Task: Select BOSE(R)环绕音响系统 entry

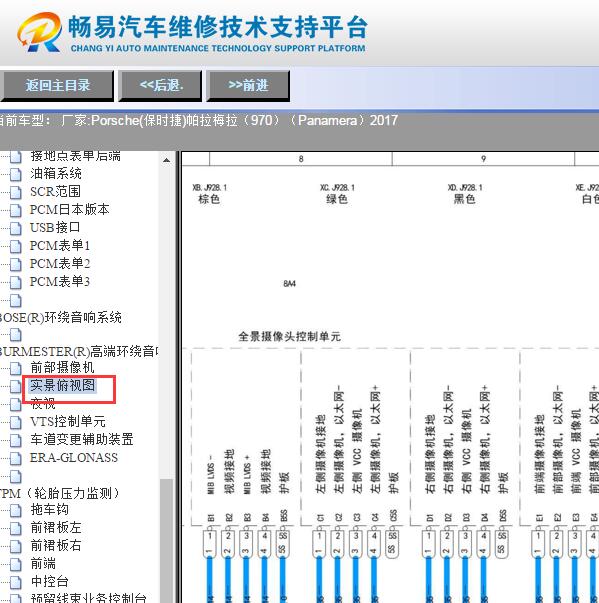Action: [61, 318]
